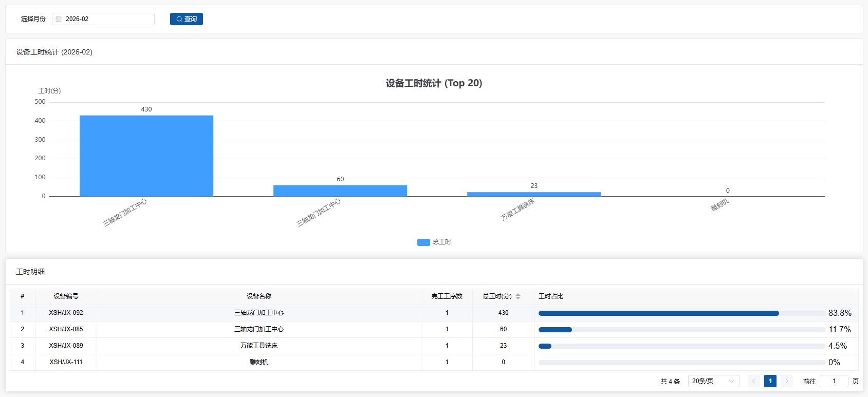Viewport: 868px width, 397px height.
Task: Click the calendar icon in month picker
Action: [x=59, y=19]
